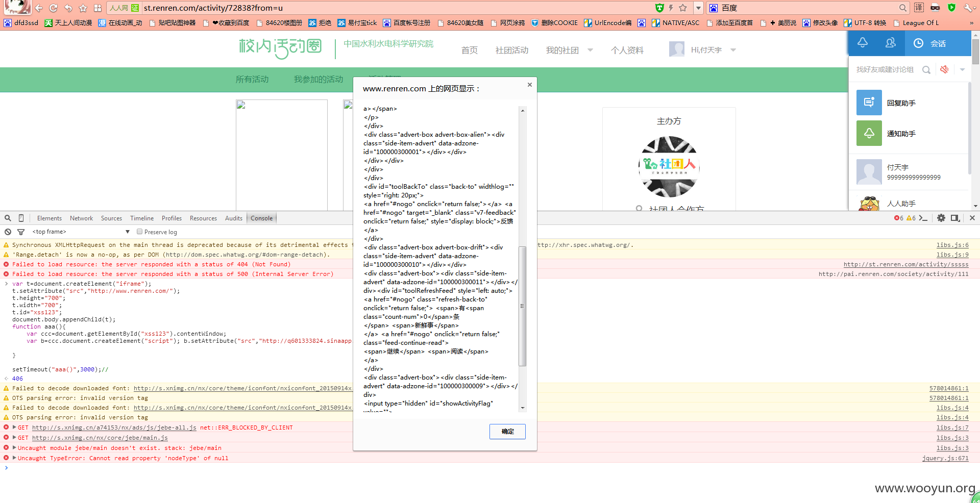Open the 会话 conversations tab

coord(938,43)
